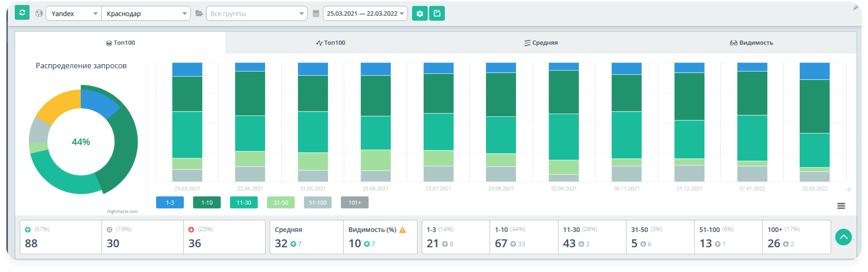Toggle the 101+ legend series
The width and height of the screenshot is (868, 272).
[x=355, y=203]
